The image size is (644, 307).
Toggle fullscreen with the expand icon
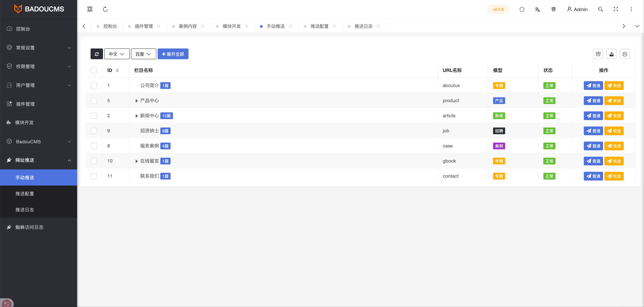(616, 9)
